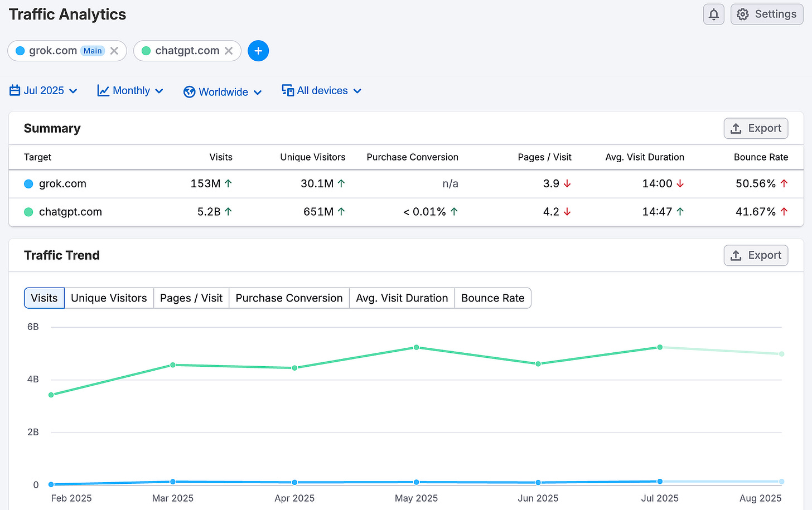Click the Bounce Rate column header
This screenshot has height=510, width=812.
(x=761, y=157)
